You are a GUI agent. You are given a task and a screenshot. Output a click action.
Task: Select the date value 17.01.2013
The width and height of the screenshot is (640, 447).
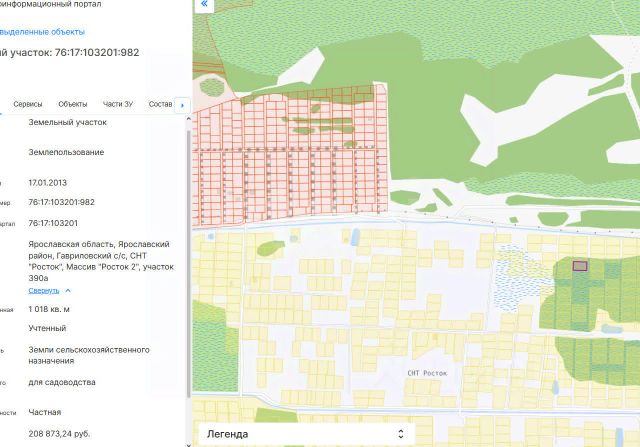tap(47, 183)
